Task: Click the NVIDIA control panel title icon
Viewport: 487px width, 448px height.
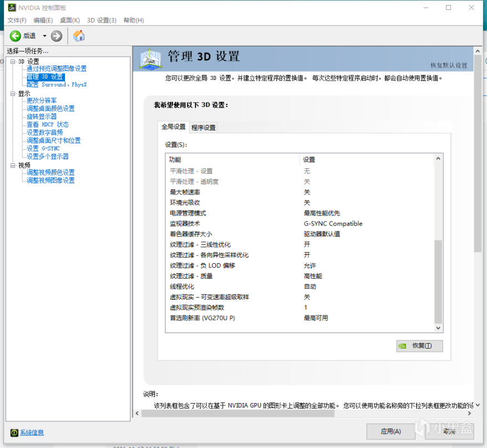Action: pyautogui.click(x=12, y=7)
